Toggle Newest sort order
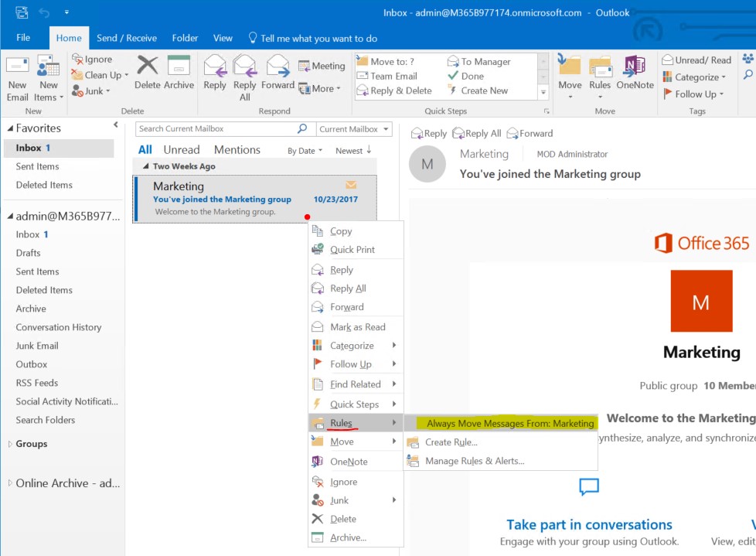This screenshot has width=756, height=556. tap(353, 151)
